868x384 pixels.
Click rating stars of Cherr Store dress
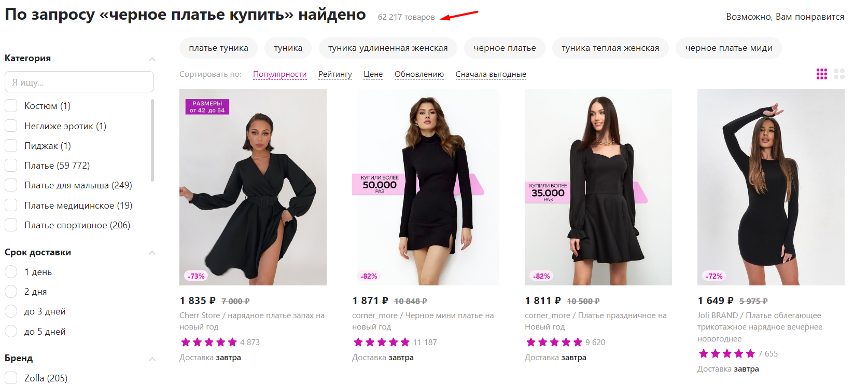click(x=208, y=342)
